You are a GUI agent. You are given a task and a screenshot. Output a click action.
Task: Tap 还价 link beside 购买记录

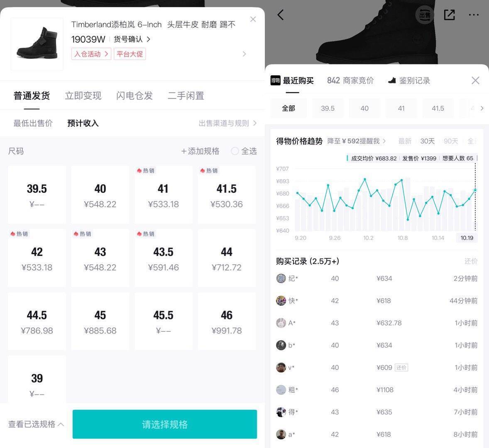pyautogui.click(x=471, y=261)
